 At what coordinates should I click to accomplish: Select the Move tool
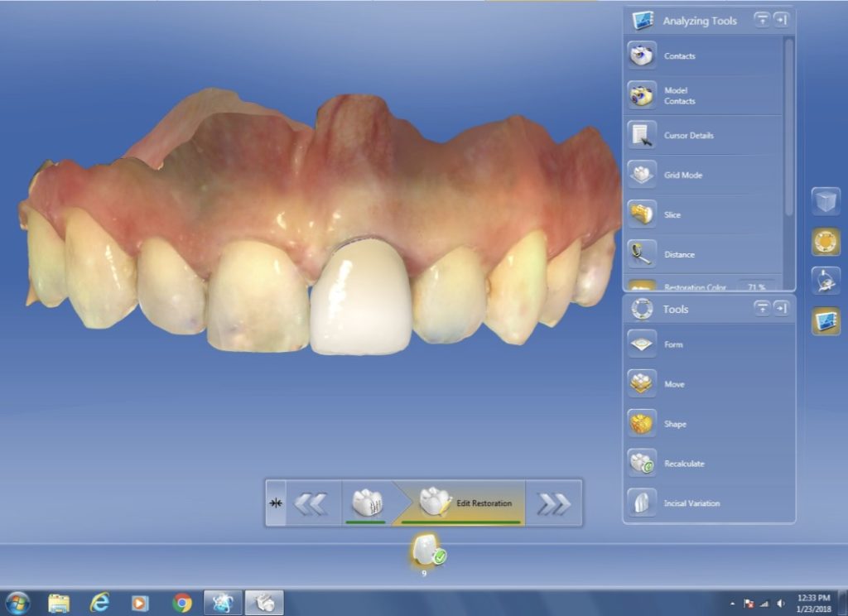(642, 383)
